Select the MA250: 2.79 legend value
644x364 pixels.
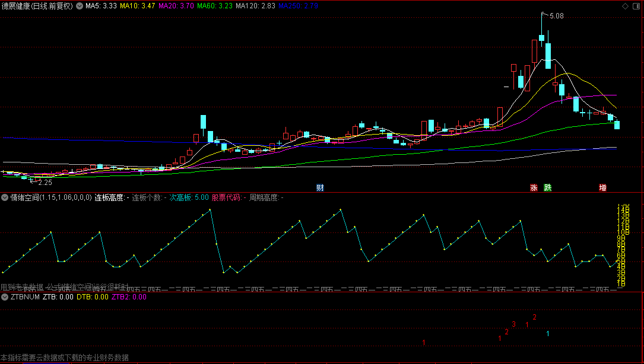[x=298, y=6]
